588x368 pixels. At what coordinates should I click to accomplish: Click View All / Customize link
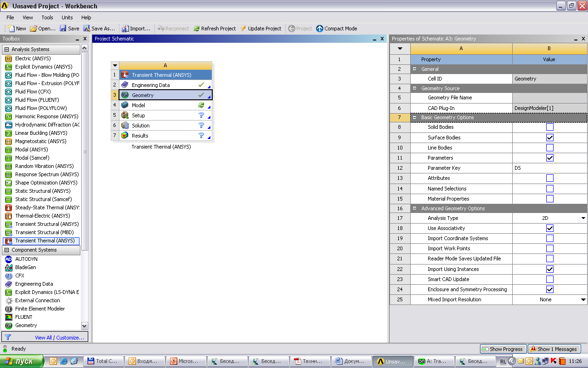pyautogui.click(x=59, y=338)
